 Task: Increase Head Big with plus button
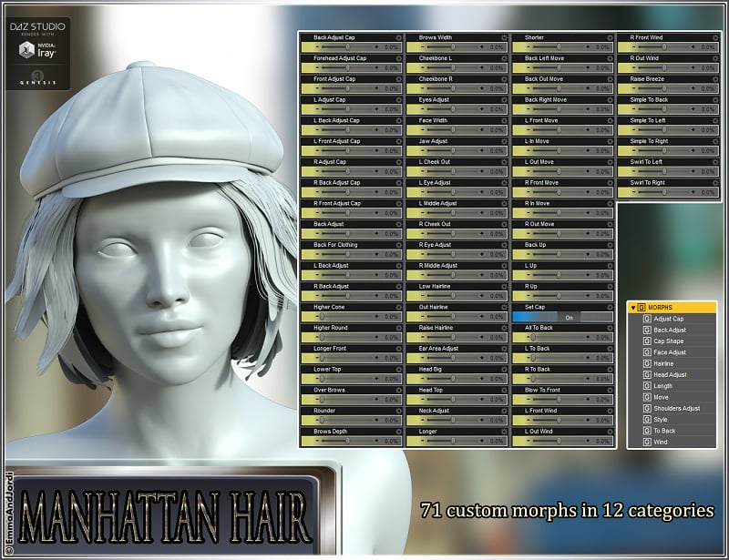tap(482, 379)
